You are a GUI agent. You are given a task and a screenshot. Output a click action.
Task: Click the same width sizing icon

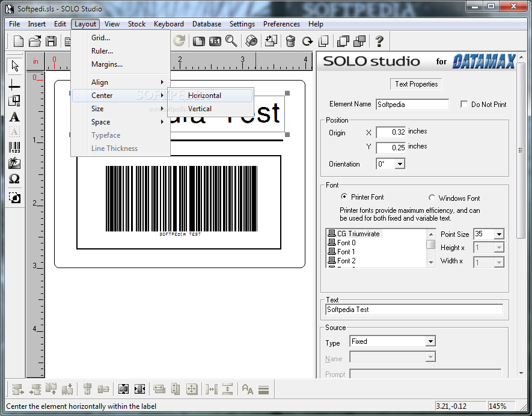click(x=159, y=389)
